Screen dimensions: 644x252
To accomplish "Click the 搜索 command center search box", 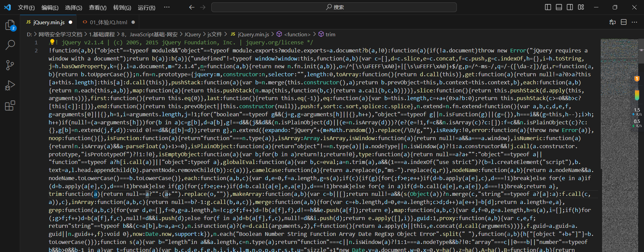I will point(334,7).
